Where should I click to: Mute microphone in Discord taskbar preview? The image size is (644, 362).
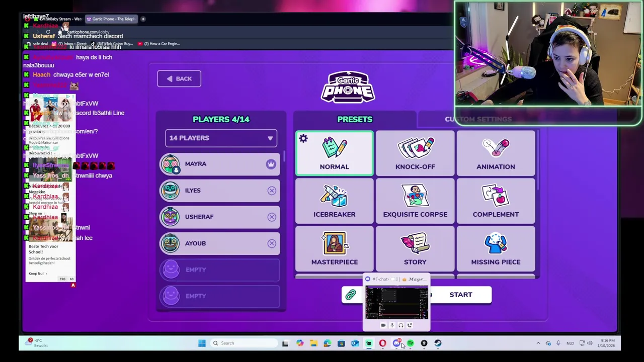click(392, 325)
